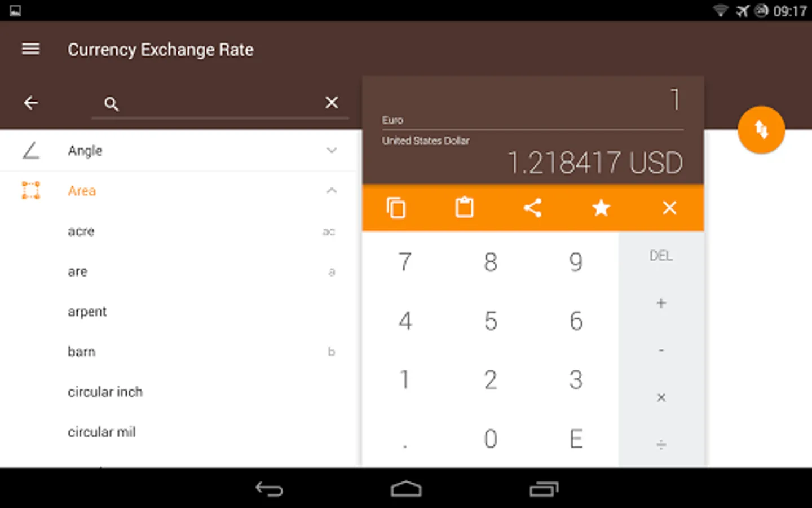812x508 pixels.
Task: Tap the multiply operator key
Action: pyautogui.click(x=661, y=398)
